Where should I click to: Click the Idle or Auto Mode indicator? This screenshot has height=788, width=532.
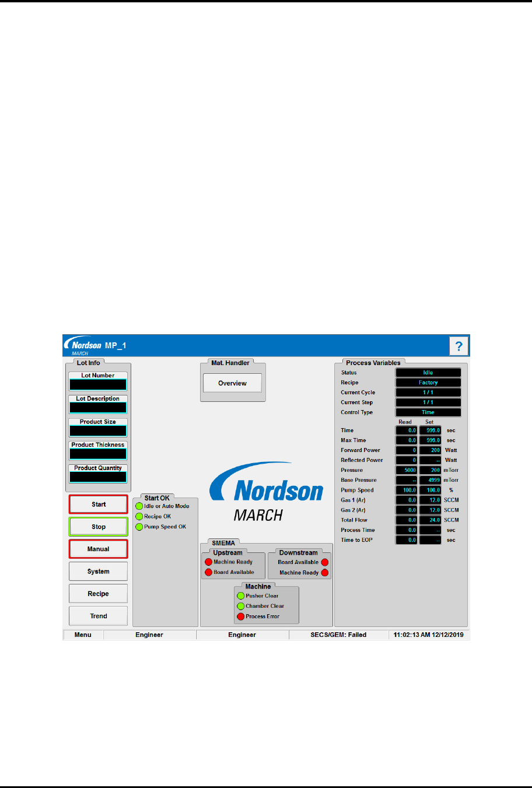[139, 506]
